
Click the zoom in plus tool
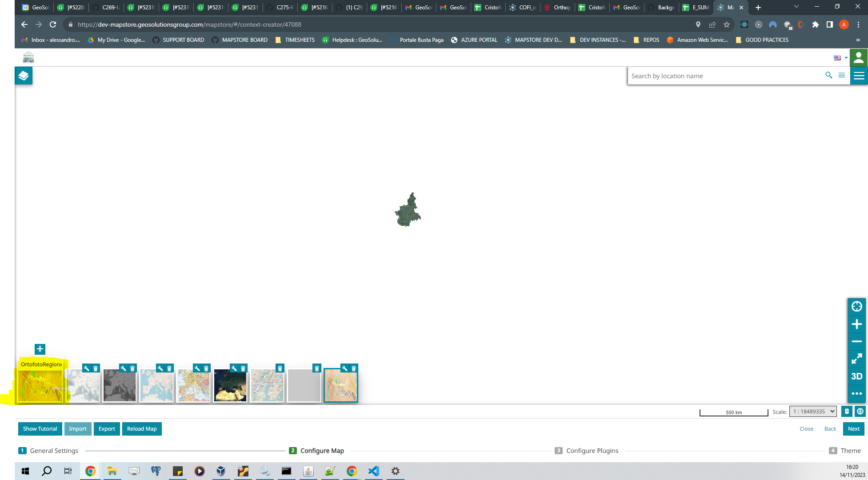pos(857,324)
